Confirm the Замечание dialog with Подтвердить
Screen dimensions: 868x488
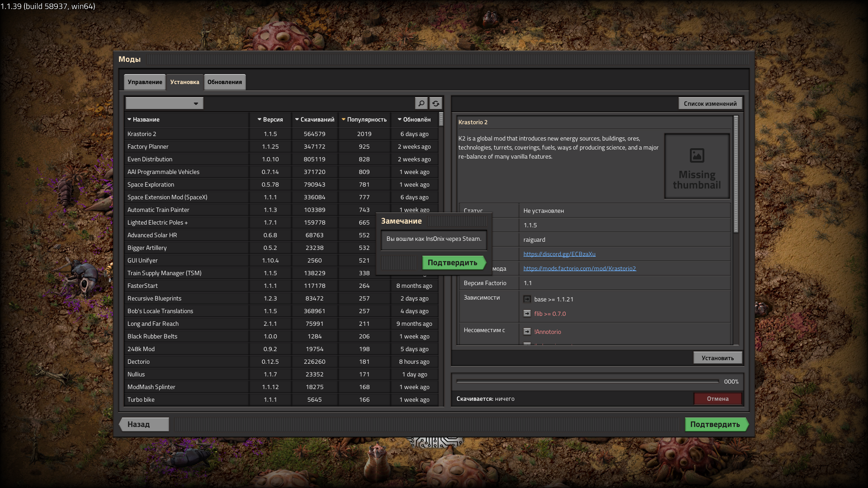(453, 263)
